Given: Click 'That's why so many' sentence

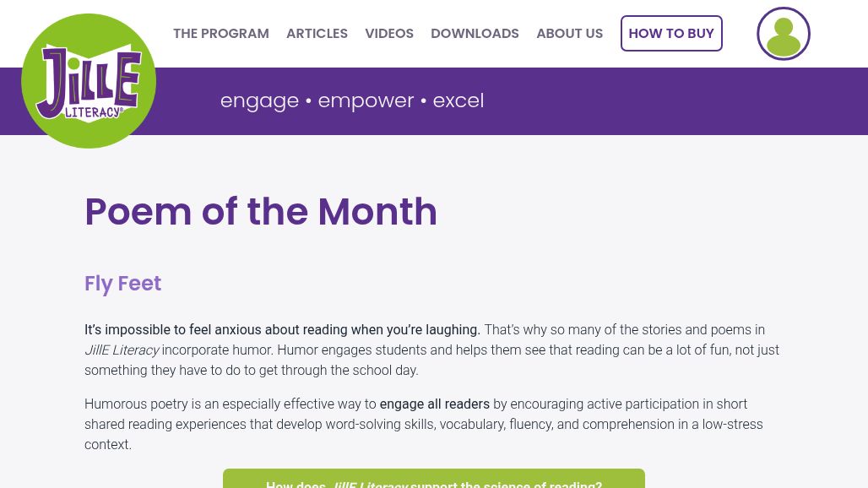Looking at the screenshot, I should [x=623, y=330].
